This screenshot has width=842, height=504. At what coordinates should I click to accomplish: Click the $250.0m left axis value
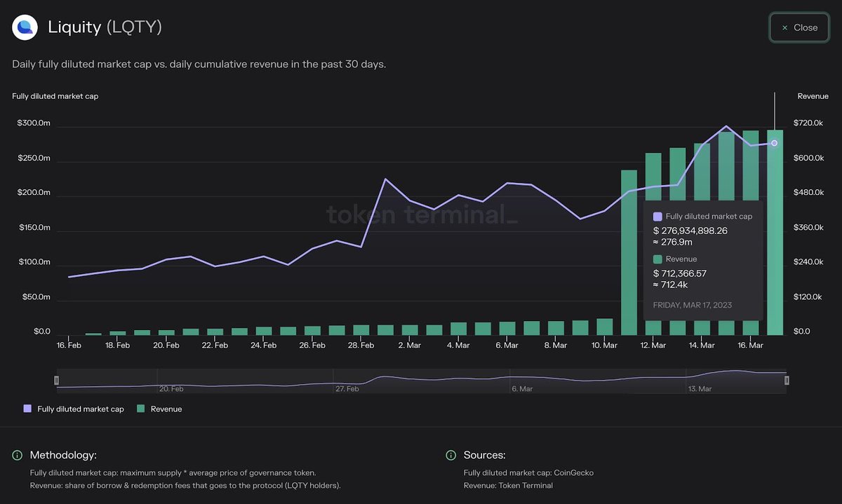pos(34,158)
